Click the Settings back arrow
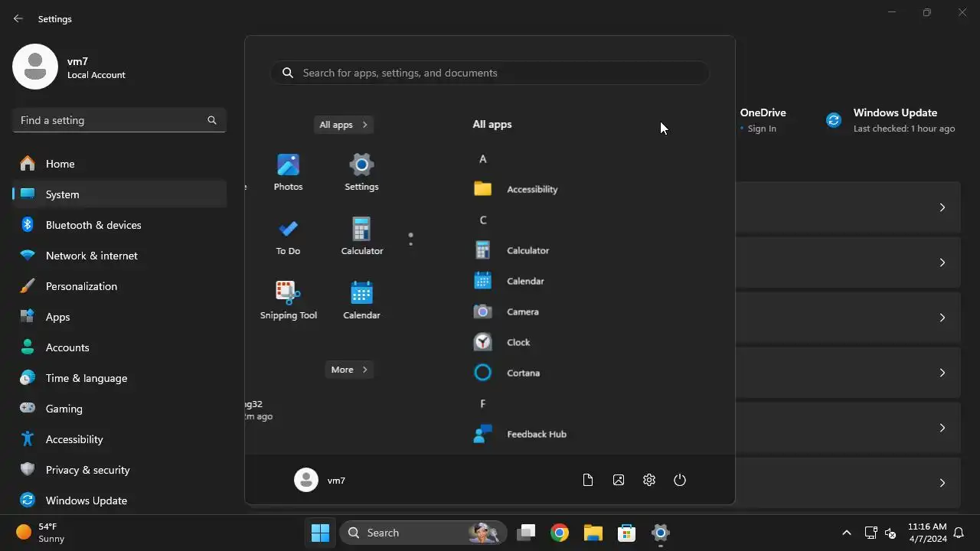 tap(18, 18)
